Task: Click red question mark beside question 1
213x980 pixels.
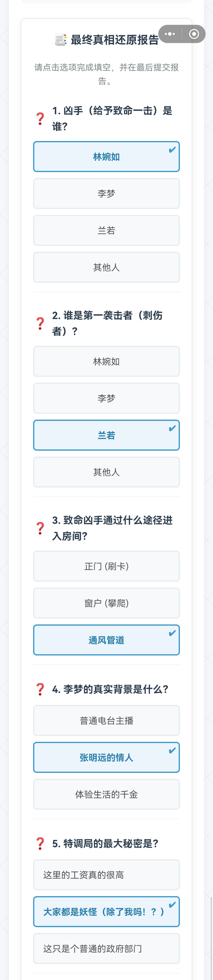Action: 40,119
